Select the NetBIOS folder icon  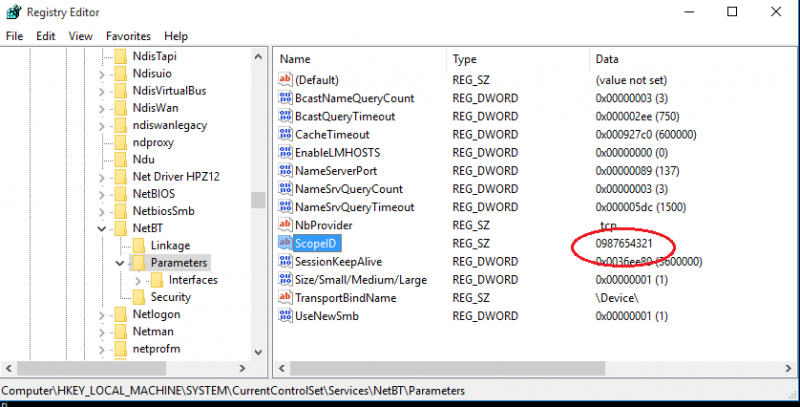click(120, 193)
